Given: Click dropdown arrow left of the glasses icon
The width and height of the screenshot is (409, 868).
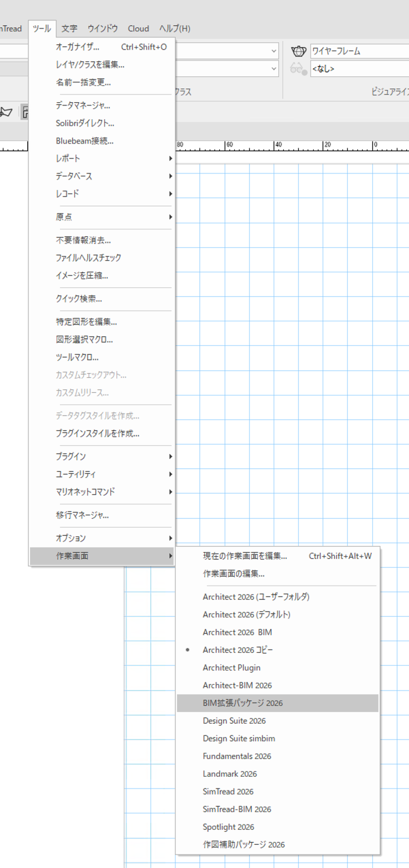Looking at the screenshot, I should 274,69.
